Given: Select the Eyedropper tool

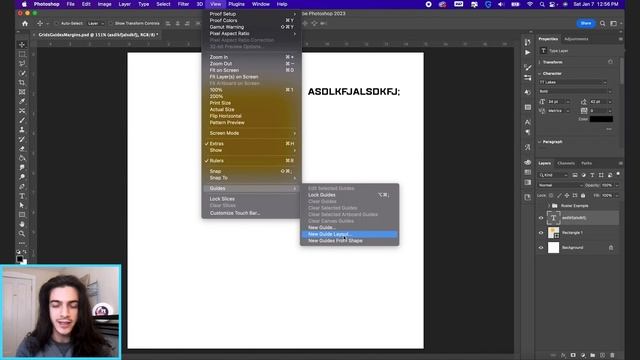Looking at the screenshot, I should point(22,101).
